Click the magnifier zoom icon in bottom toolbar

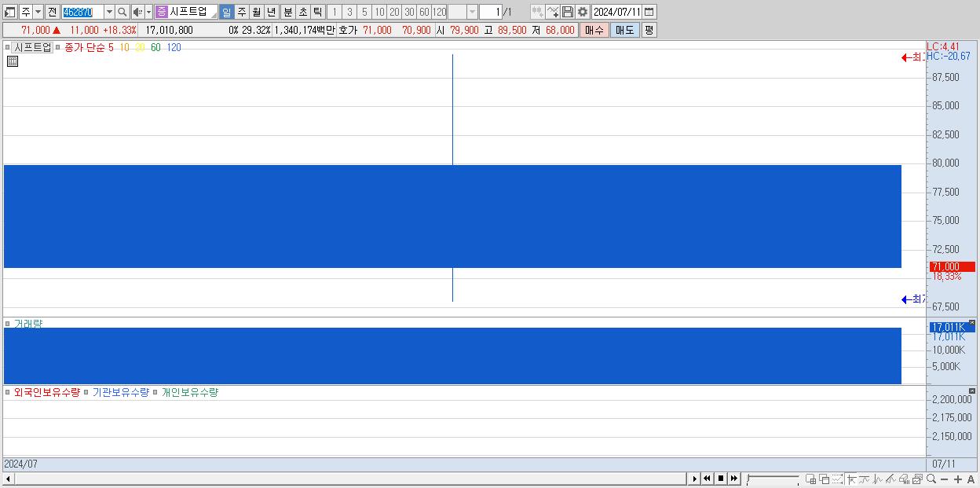(931, 479)
